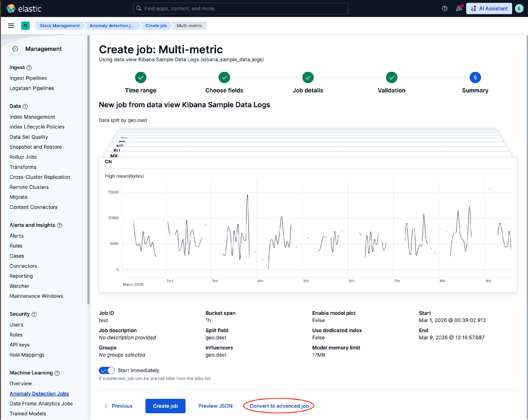Open the notifications bell
The width and height of the screenshot is (528, 420).
(459, 8)
